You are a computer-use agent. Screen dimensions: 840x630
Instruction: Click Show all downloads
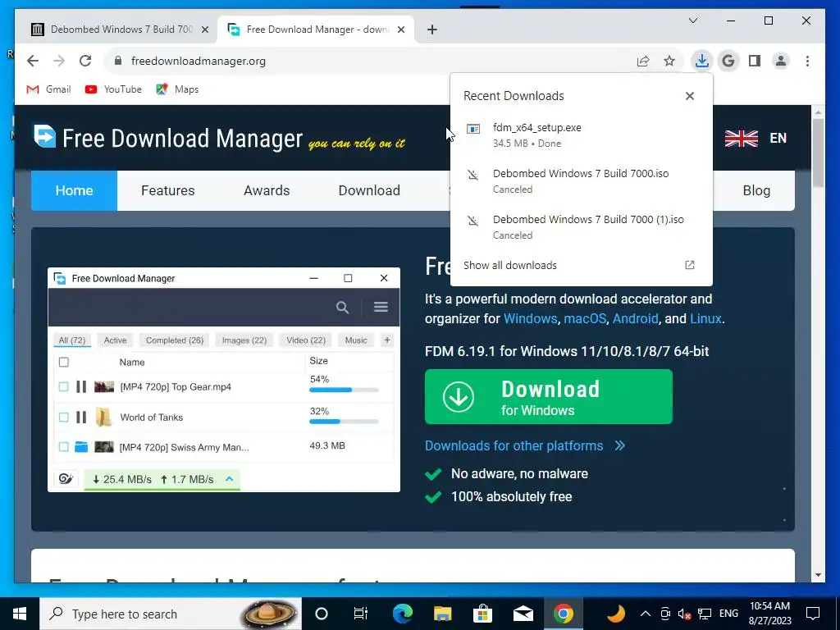(510, 265)
